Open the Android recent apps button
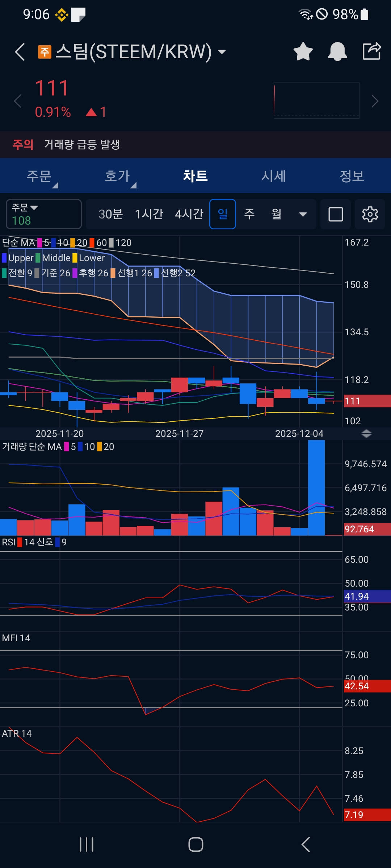The image size is (391, 868). 87,844
